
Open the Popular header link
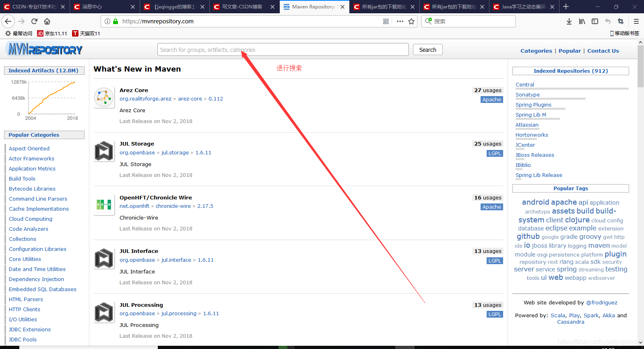point(570,51)
